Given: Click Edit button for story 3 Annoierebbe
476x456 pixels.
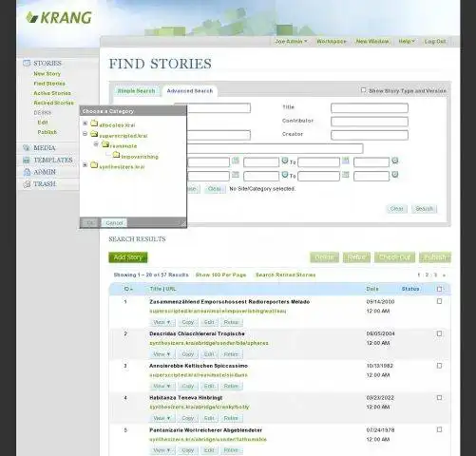Looking at the screenshot, I should click(209, 387).
